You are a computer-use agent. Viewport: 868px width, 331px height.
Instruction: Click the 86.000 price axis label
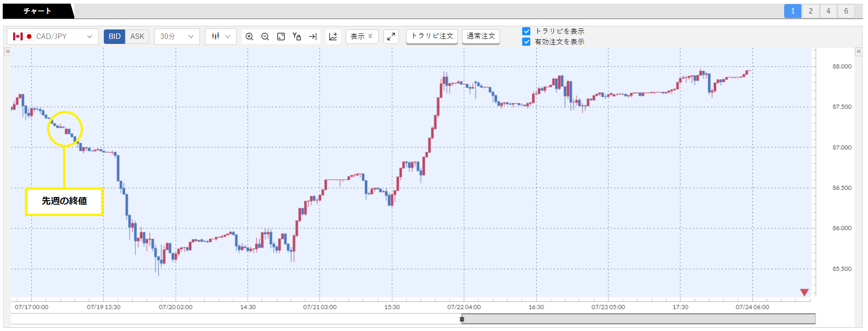pyautogui.click(x=842, y=228)
